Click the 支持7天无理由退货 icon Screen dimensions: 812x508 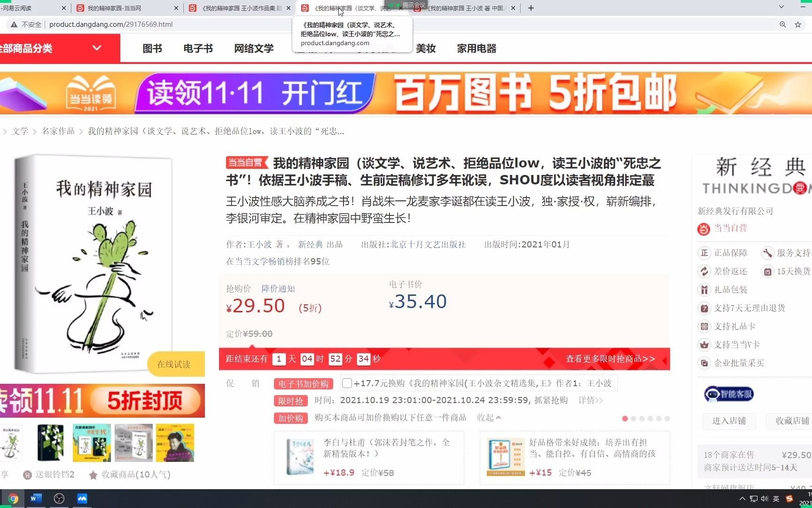pos(704,308)
